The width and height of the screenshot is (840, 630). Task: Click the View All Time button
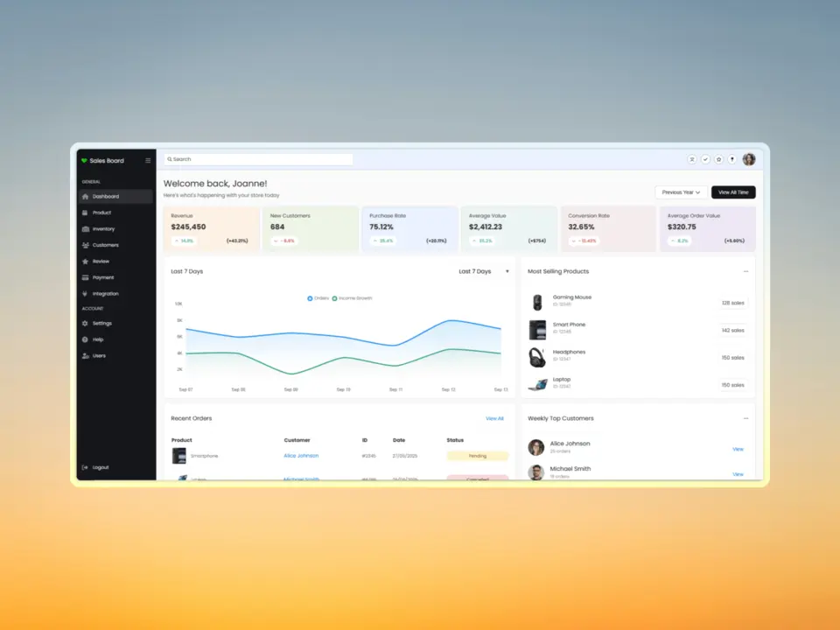(x=733, y=192)
